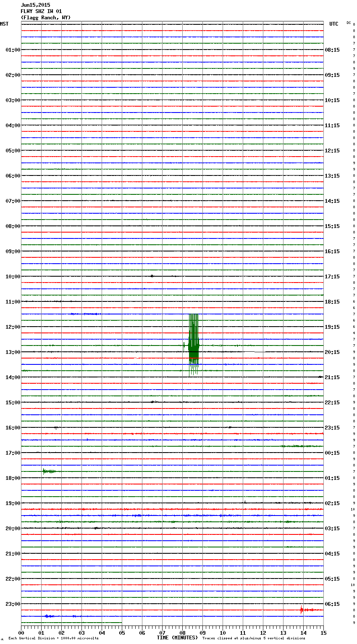357x644 pixels.
Task: Click the 10:15 UTC time label
Action: [332, 100]
